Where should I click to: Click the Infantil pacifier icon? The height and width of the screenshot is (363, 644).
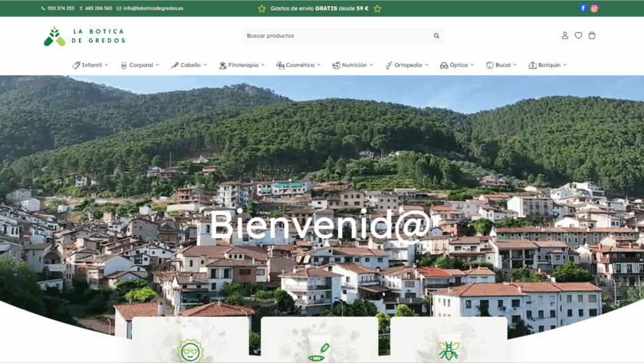point(76,65)
